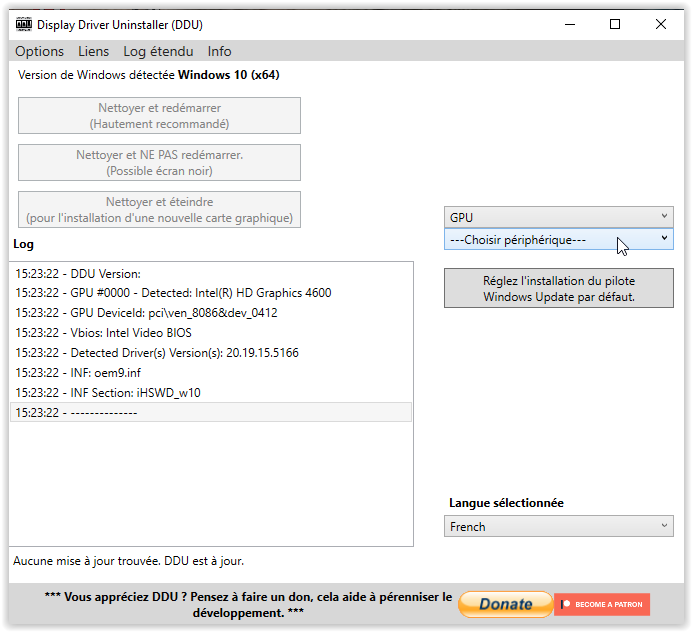This screenshot has width=692, height=632.
Task: Minimize the DDU window
Action: [570, 24]
